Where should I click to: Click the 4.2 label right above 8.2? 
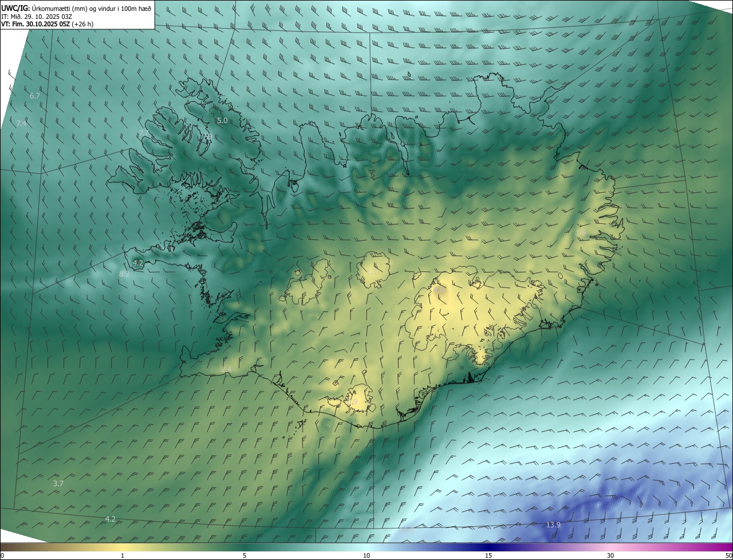coord(138,263)
